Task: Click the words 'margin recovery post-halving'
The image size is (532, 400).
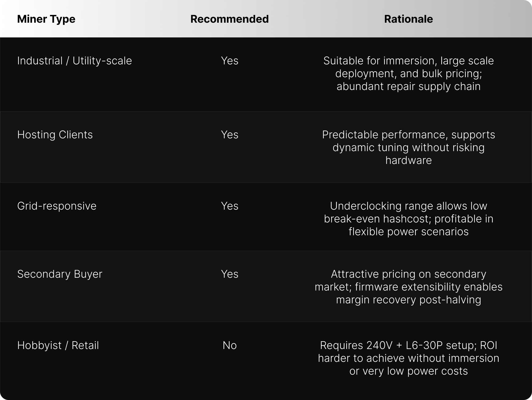Action: (408, 300)
